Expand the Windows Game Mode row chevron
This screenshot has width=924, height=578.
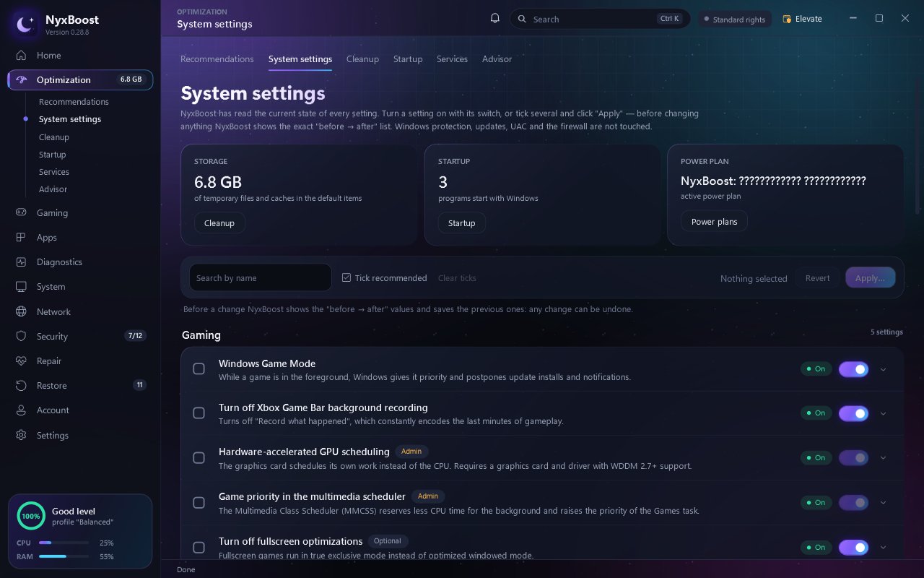coord(883,369)
